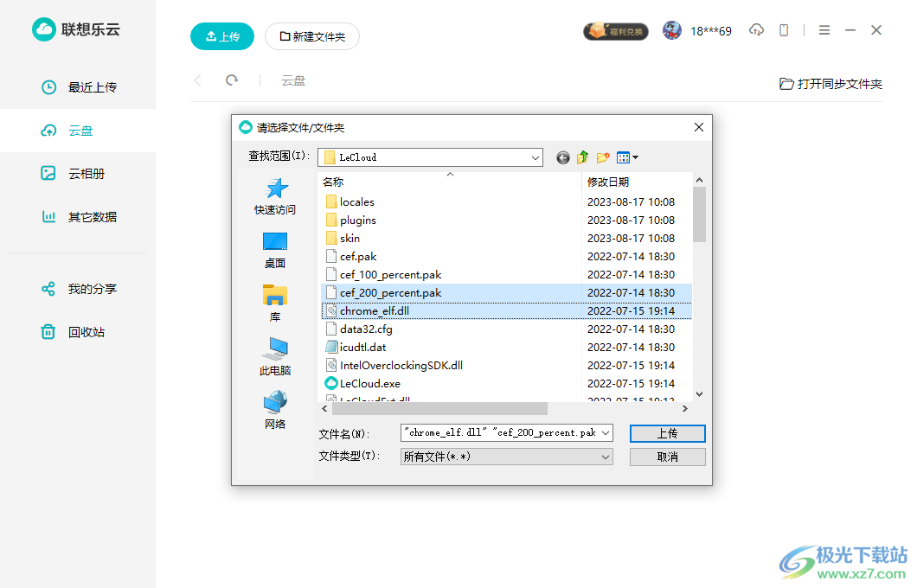Click the horizontal scrollbar right arrow
Image resolution: width=917 pixels, height=588 pixels.
coord(685,408)
